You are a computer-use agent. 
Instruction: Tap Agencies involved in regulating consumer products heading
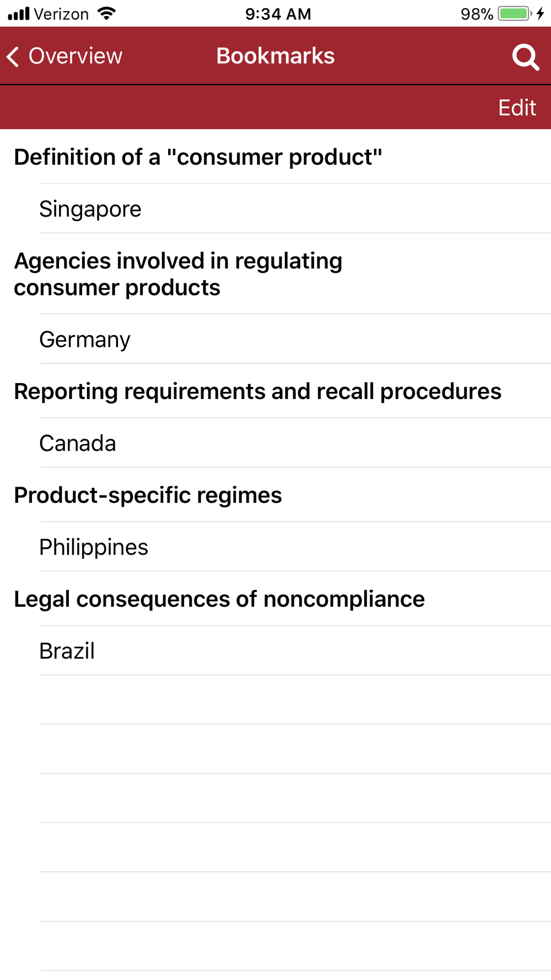coord(178,274)
